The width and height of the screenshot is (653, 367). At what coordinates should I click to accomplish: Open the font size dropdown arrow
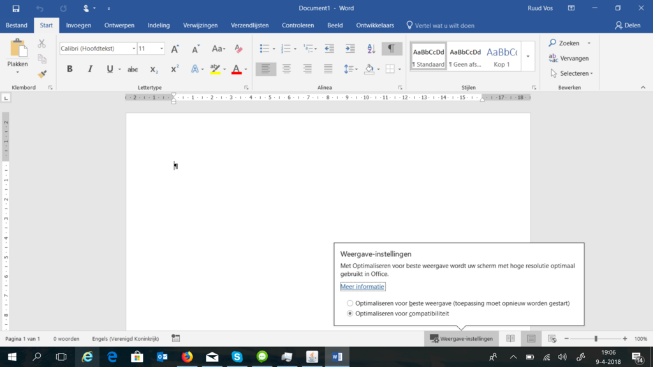click(162, 49)
